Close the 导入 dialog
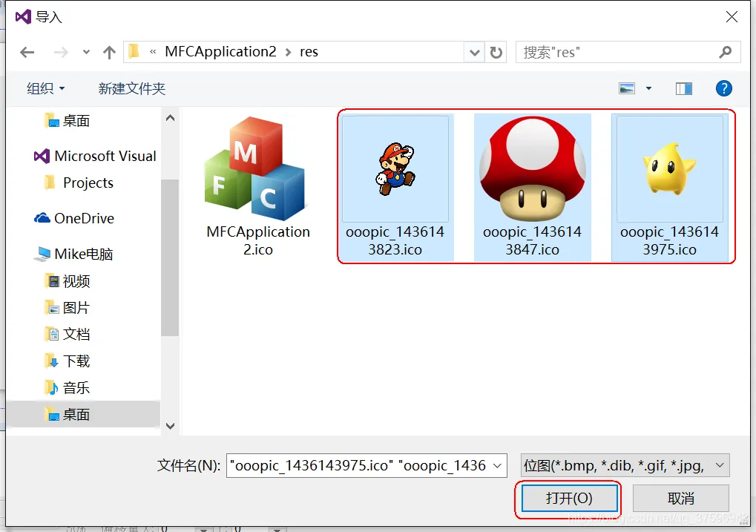This screenshot has height=532, width=756. point(732,17)
